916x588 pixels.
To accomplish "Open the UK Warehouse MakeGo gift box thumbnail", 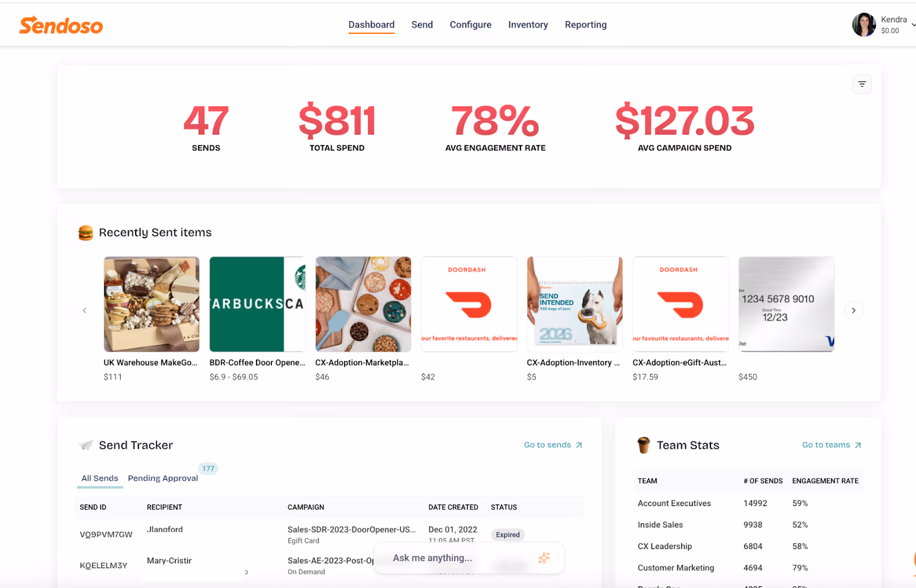I will pos(152,304).
